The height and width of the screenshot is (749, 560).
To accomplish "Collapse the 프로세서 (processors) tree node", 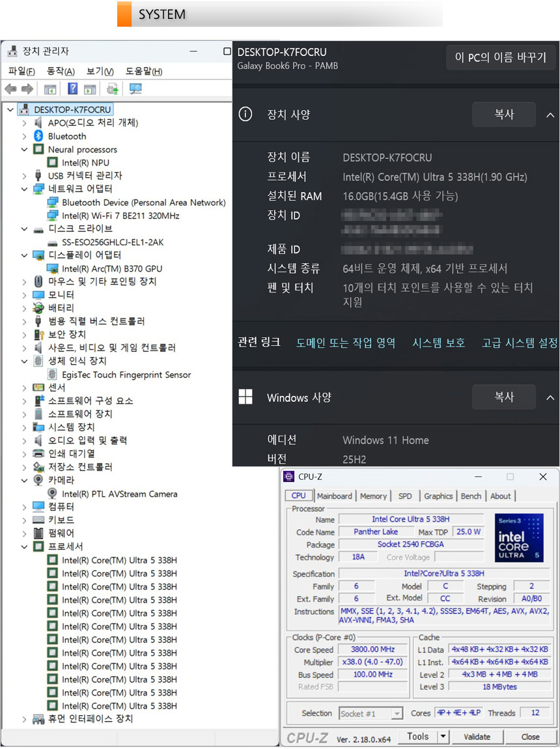I will 24,546.
